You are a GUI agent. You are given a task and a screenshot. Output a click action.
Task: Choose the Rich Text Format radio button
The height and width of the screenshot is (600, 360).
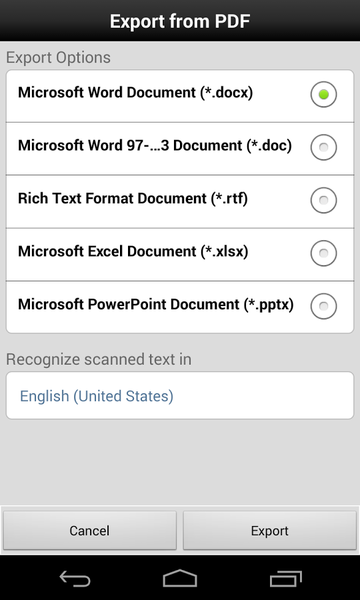pyautogui.click(x=324, y=200)
